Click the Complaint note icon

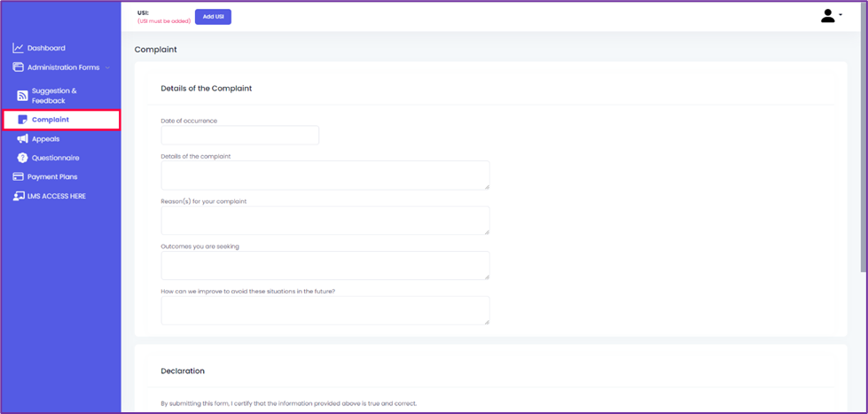click(22, 120)
